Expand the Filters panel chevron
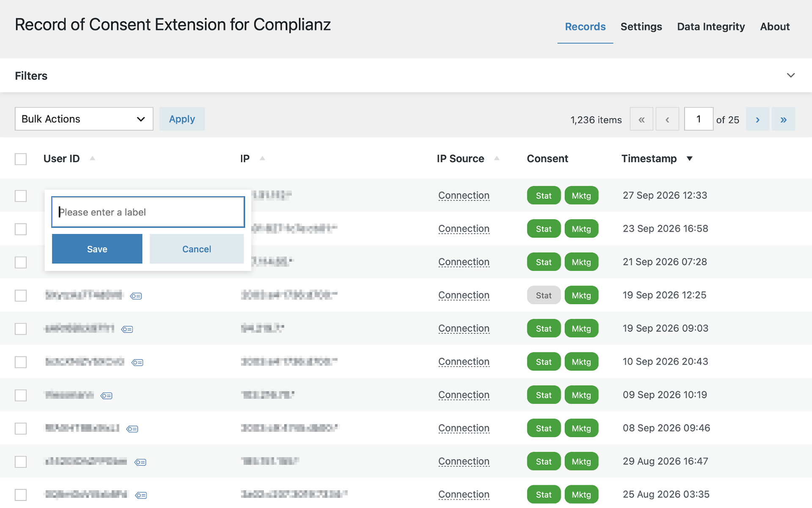Screen dimensions: 812x508 [790, 75]
